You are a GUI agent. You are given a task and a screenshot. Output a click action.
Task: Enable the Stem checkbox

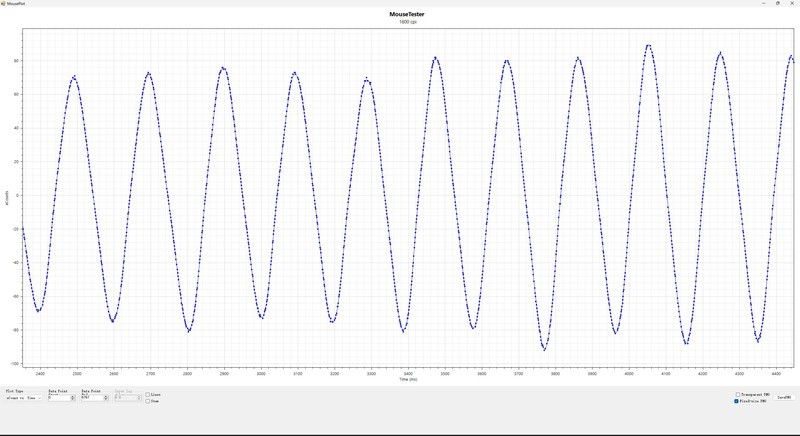[148, 401]
